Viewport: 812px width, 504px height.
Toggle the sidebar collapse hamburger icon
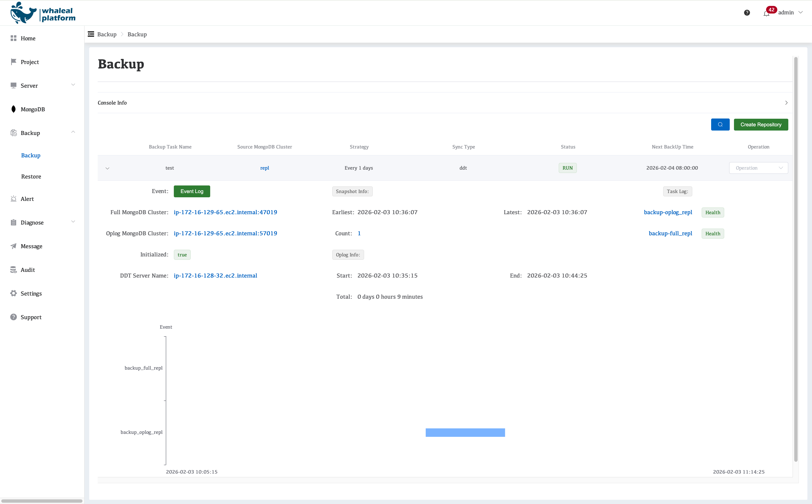pyautogui.click(x=91, y=34)
